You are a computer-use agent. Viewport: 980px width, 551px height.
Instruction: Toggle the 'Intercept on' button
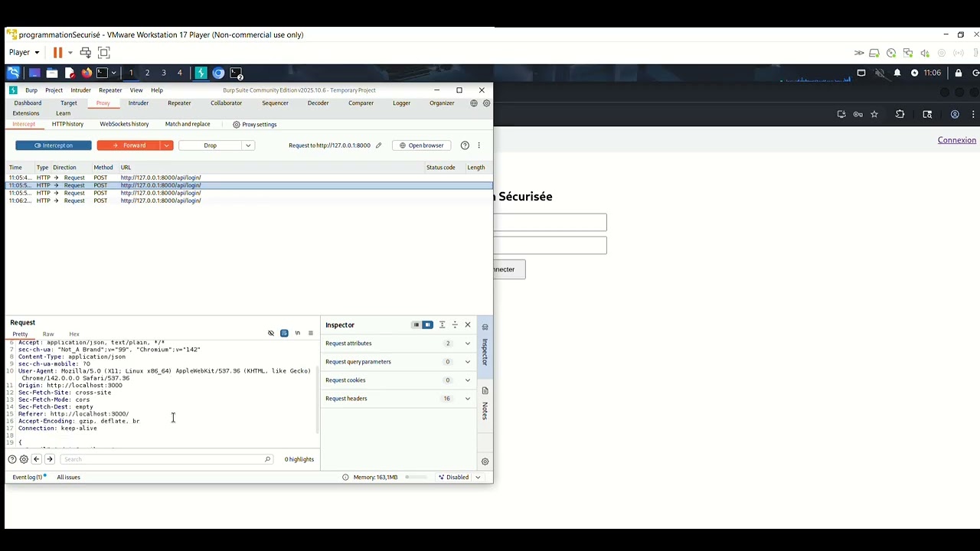(54, 145)
